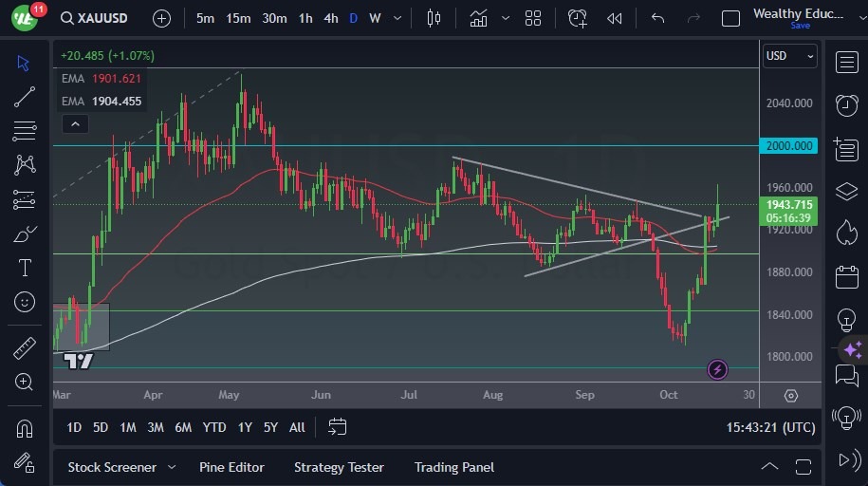Click the purple sparkle AI icon
The width and height of the screenshot is (868, 486).
point(853,349)
